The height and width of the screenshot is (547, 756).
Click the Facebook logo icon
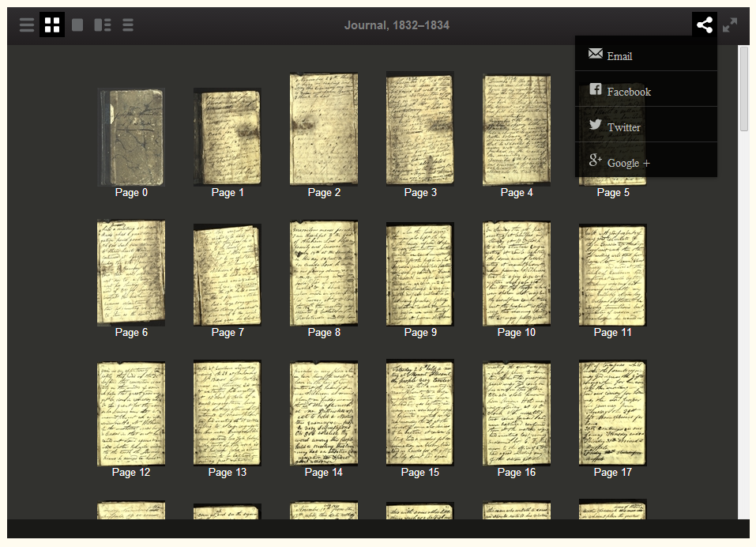596,89
